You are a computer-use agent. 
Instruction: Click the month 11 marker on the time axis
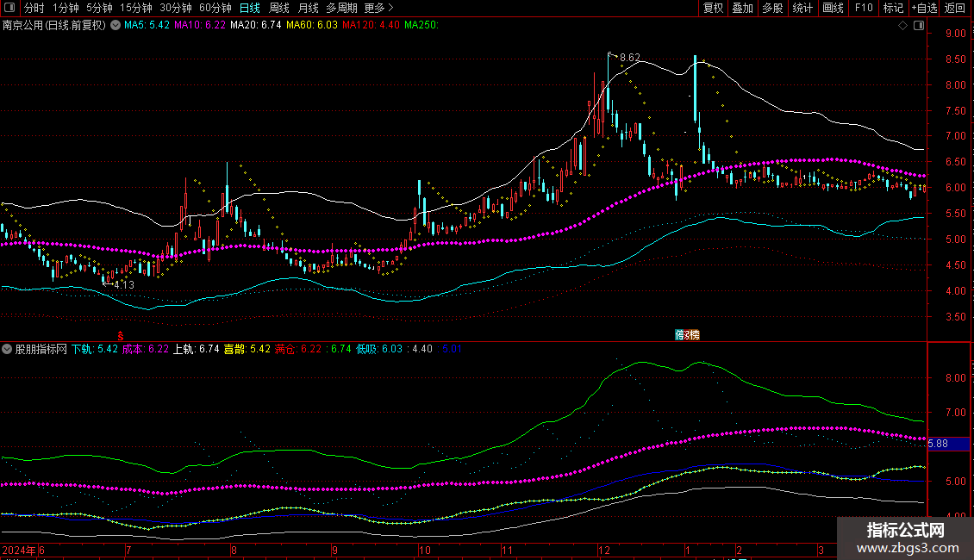[508, 550]
